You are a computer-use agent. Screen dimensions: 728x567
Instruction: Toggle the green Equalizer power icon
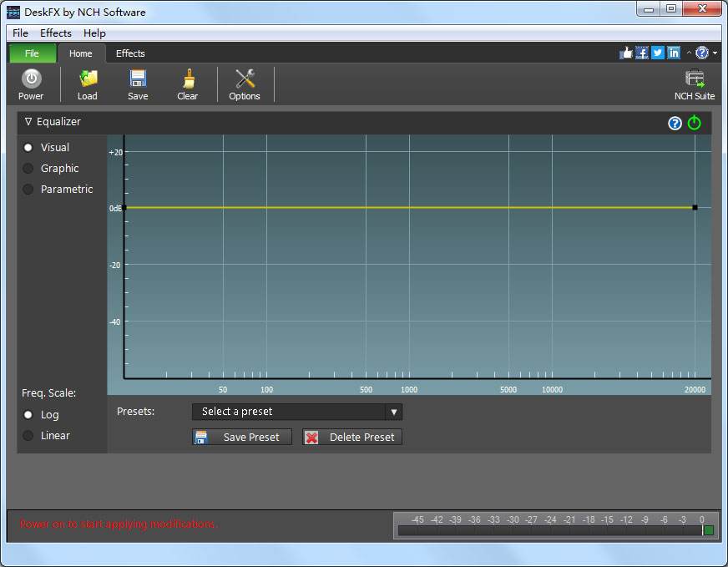coord(694,123)
